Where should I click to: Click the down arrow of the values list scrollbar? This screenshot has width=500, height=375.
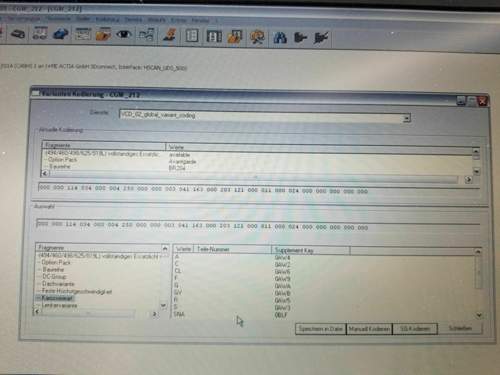coord(479,315)
